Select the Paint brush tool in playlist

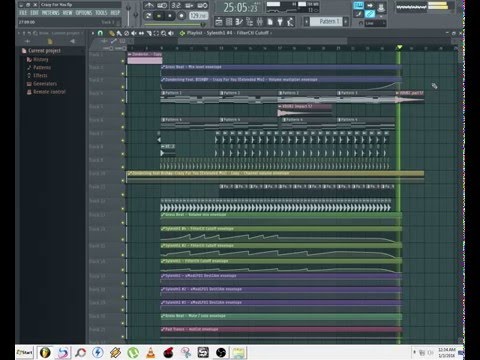tap(119, 33)
